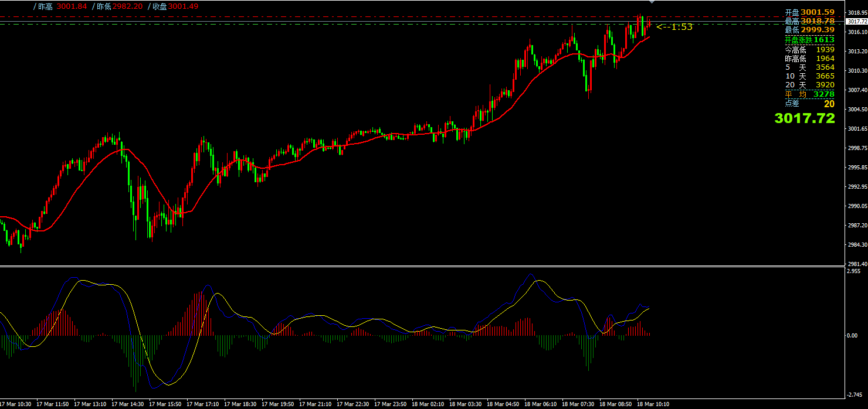868x409 pixels.
Task: Click the 开盘涨跌 1613 readout
Action: [x=809, y=39]
